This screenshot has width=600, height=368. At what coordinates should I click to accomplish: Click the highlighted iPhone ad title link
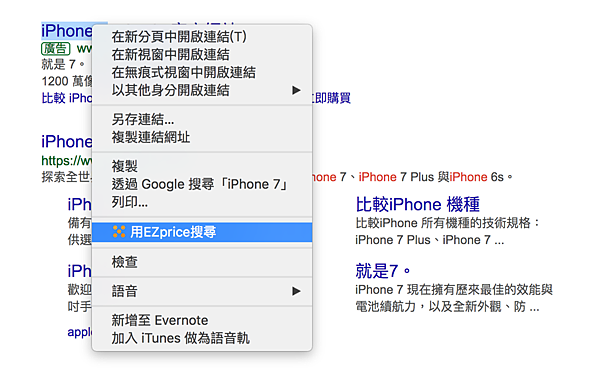pos(67,31)
